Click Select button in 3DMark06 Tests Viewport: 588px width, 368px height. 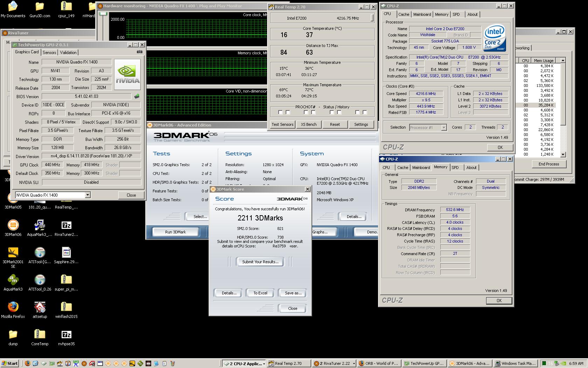point(200,217)
